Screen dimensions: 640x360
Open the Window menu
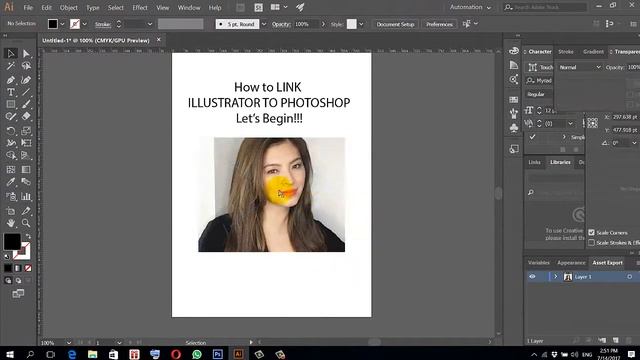point(189,8)
